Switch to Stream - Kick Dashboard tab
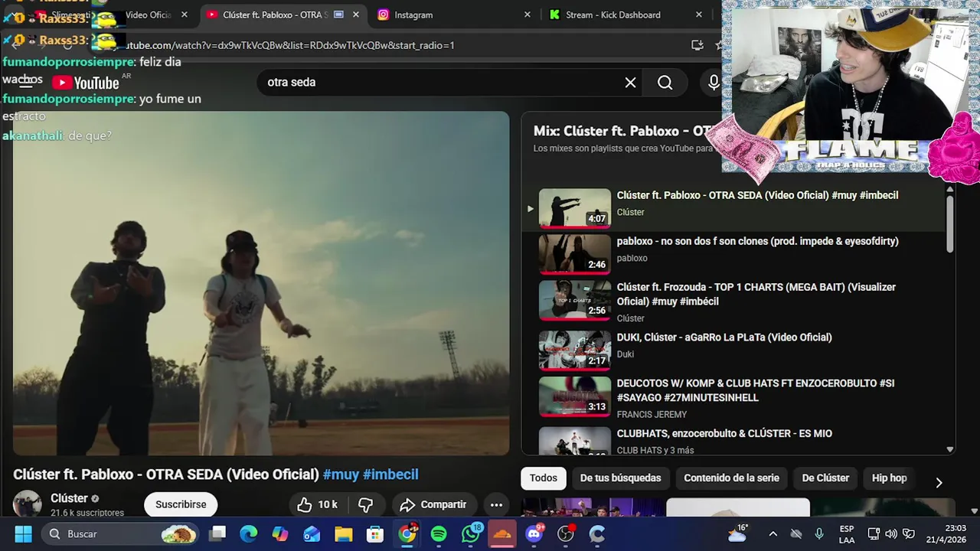This screenshot has height=551, width=980. 613,15
